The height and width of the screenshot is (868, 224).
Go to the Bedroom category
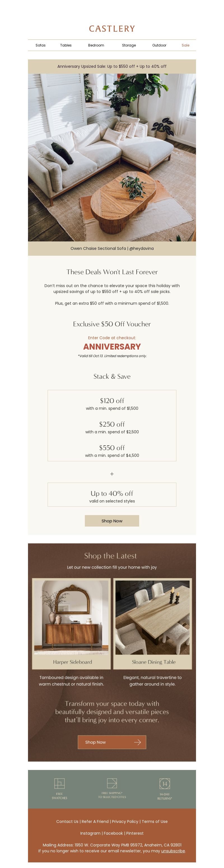pos(96,45)
